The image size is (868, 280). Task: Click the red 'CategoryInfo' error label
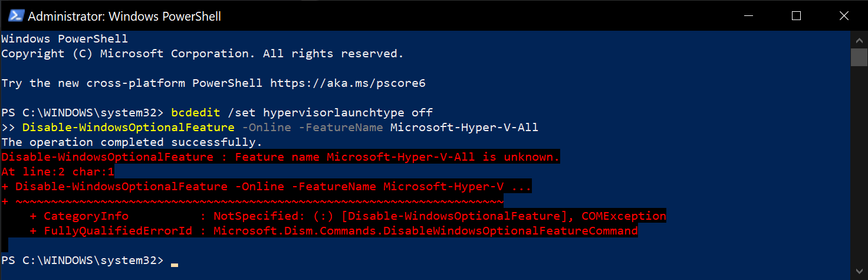tap(78, 216)
